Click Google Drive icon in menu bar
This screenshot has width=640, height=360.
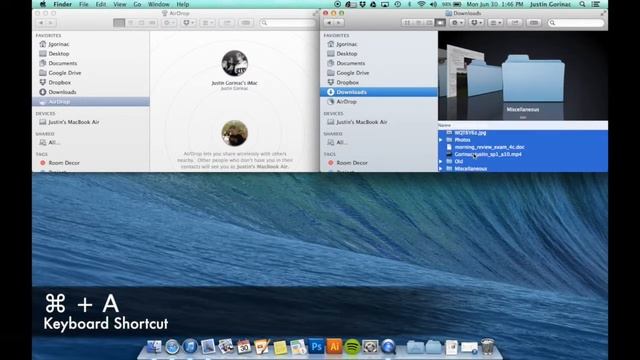click(x=373, y=4)
